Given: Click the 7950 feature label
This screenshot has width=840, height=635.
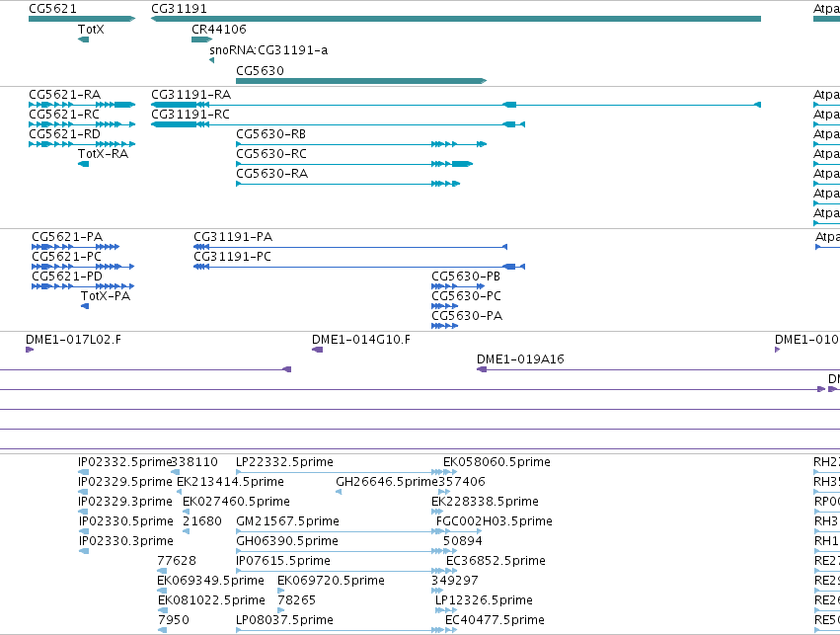Looking at the screenshot, I should click(174, 621).
